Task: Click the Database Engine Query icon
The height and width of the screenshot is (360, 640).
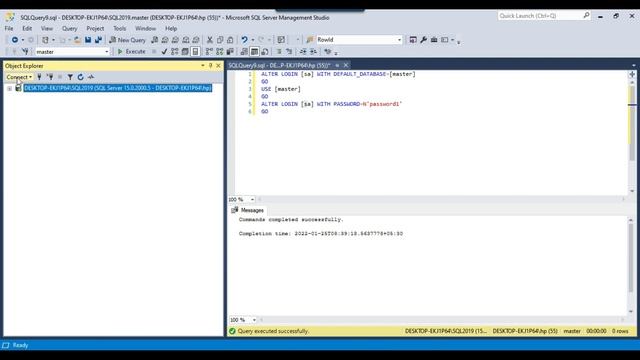Action: [x=155, y=40]
